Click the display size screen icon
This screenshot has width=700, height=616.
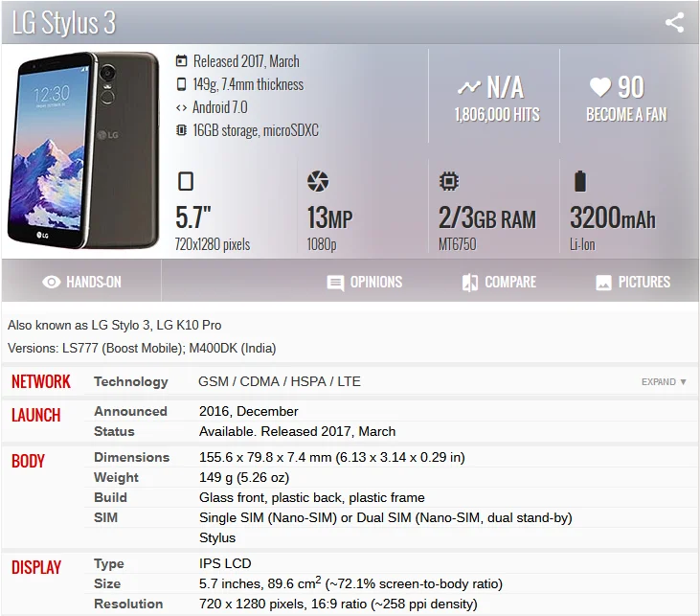pos(186,181)
